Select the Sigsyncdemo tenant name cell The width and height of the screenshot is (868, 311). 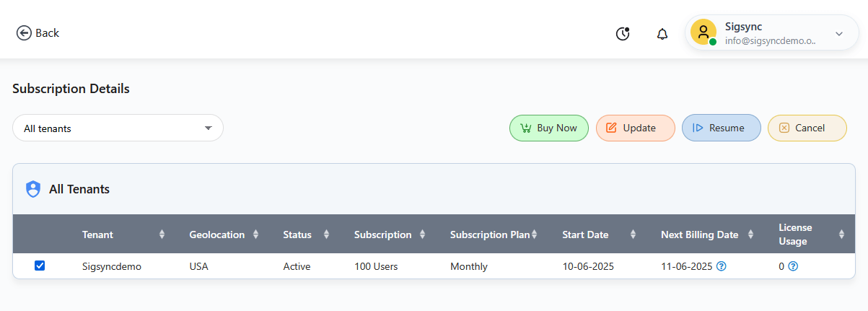pyautogui.click(x=112, y=266)
